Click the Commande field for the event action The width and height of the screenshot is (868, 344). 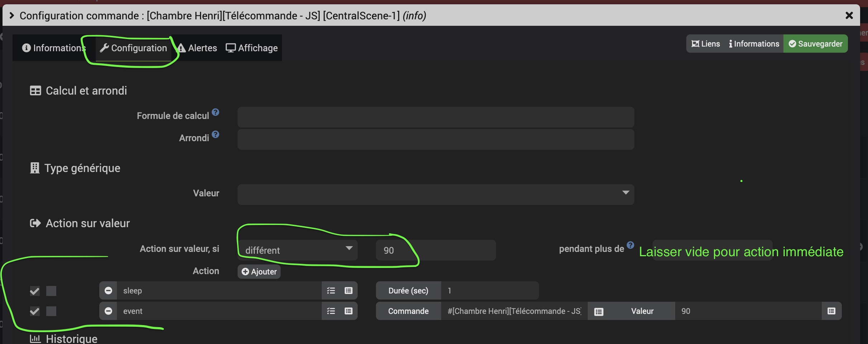pos(514,311)
